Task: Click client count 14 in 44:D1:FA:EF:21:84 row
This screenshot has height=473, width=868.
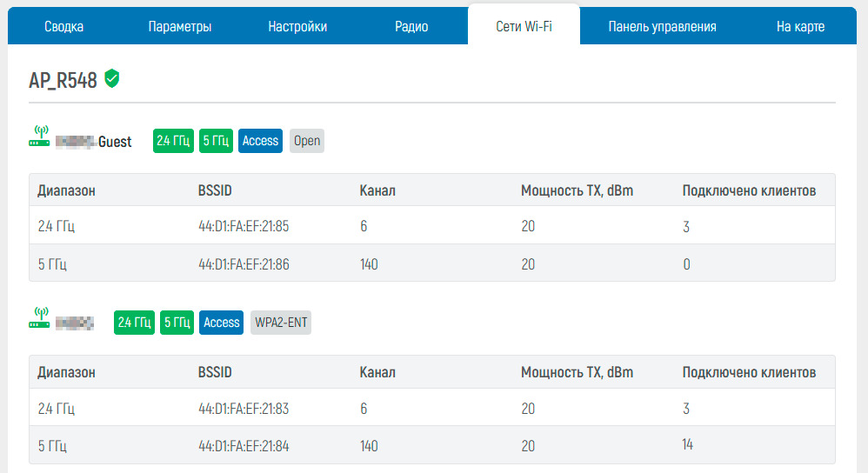Action: [x=688, y=444]
